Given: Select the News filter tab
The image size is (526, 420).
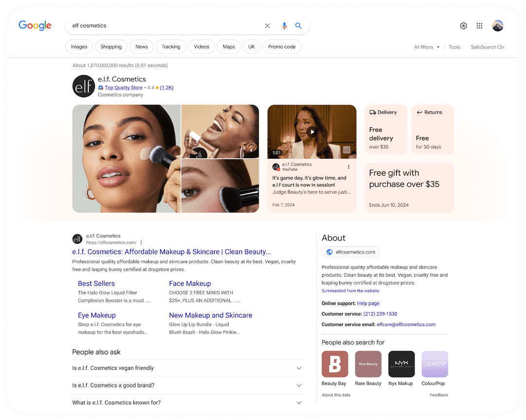Looking at the screenshot, I should [142, 47].
